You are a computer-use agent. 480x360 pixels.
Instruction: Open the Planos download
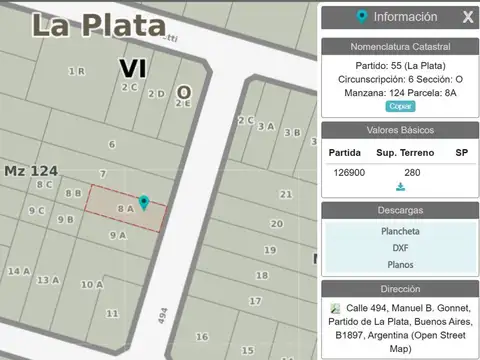click(400, 265)
